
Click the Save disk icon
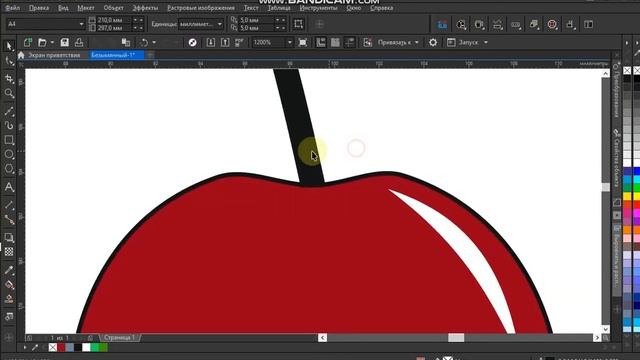click(x=64, y=42)
